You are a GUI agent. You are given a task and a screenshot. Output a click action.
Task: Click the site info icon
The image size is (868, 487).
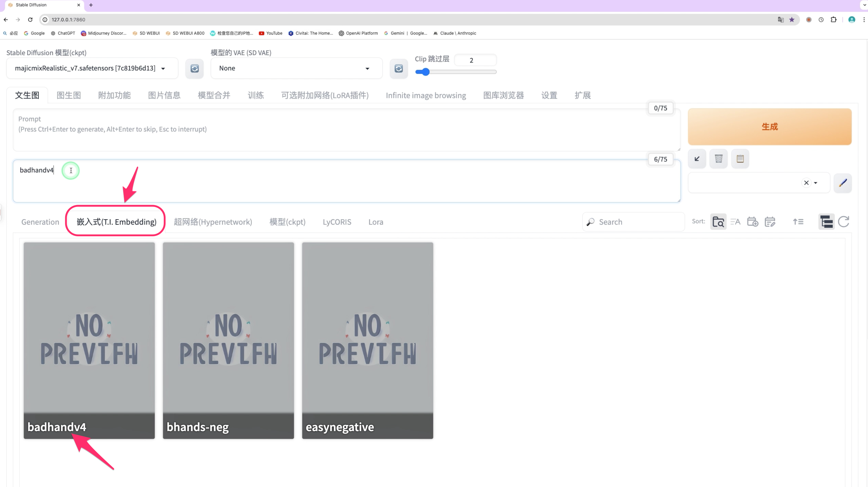(45, 19)
